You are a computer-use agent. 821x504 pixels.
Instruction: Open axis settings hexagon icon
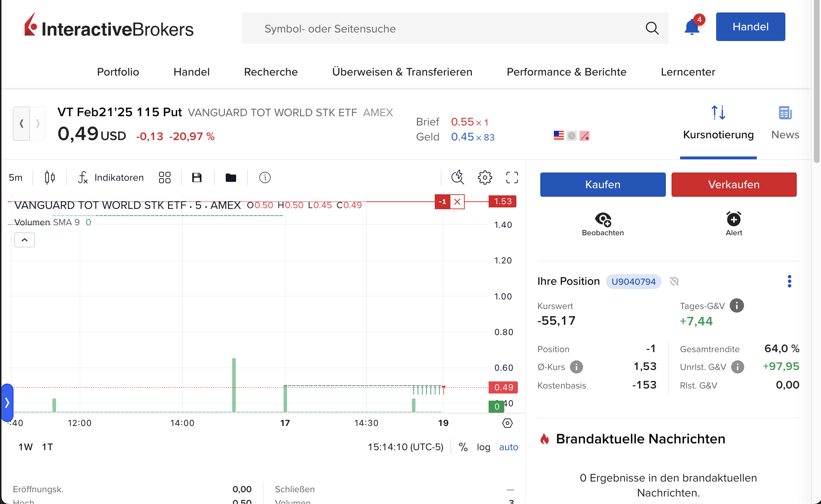tap(508, 423)
